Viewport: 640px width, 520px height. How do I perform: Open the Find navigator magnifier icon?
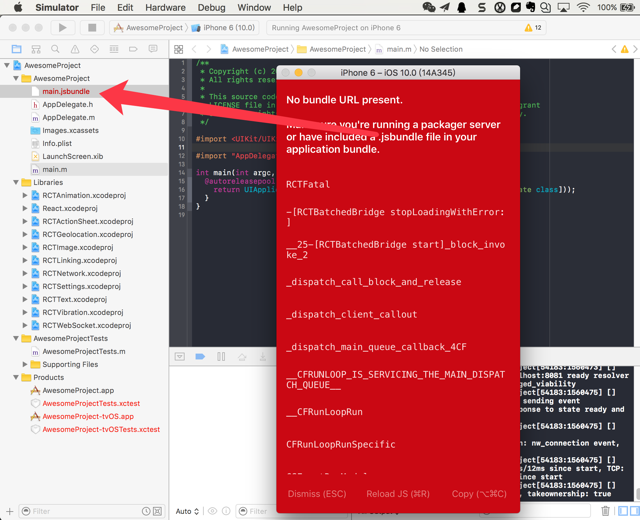coord(55,49)
